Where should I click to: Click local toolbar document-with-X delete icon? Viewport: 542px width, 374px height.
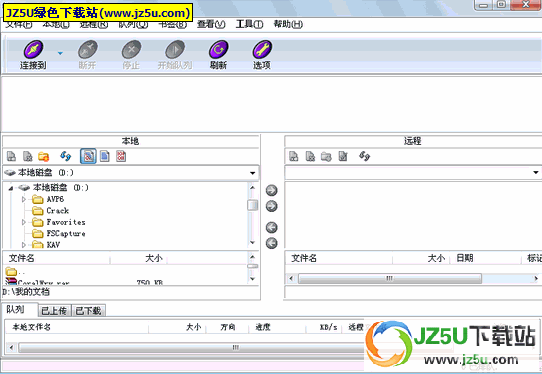point(28,156)
